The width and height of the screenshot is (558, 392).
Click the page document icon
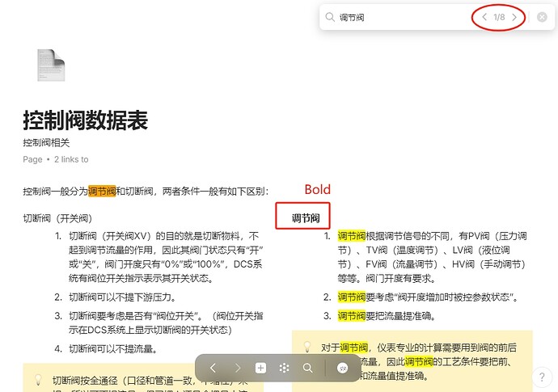click(x=51, y=65)
